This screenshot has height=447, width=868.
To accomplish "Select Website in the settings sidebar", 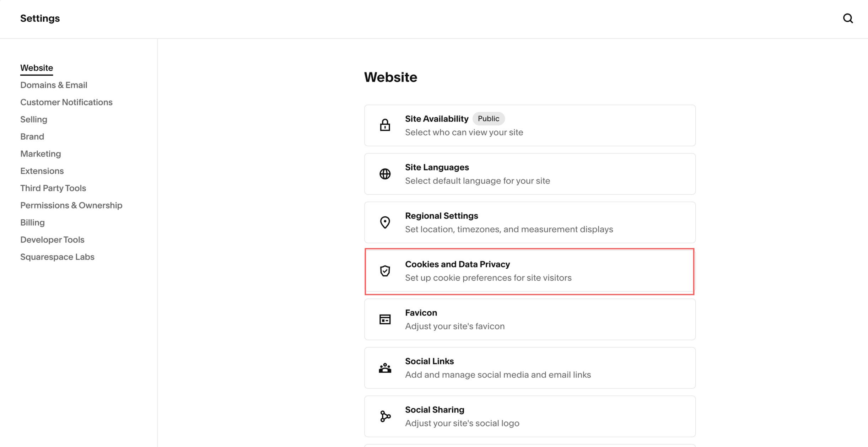I will (x=37, y=68).
